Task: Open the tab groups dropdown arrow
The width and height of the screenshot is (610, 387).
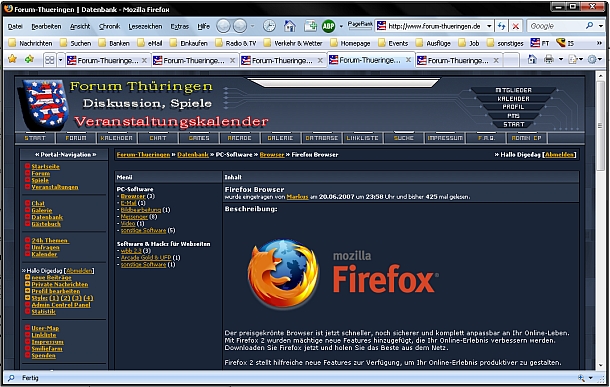Action: [60, 60]
